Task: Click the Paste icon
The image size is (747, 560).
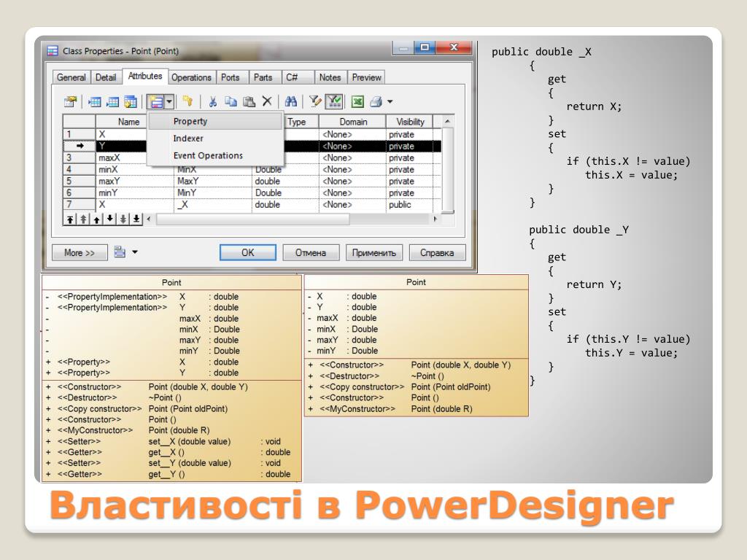Action: pyautogui.click(x=249, y=101)
